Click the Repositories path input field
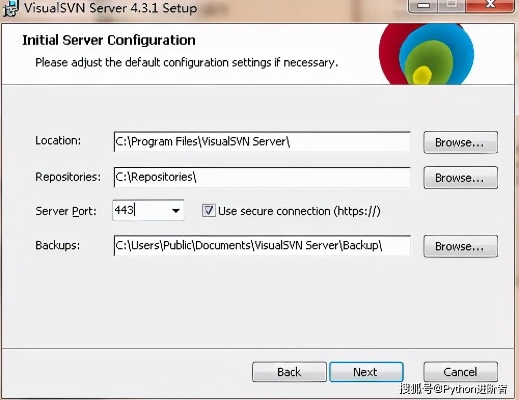Screen dimensions: 519x400 pos(262,177)
